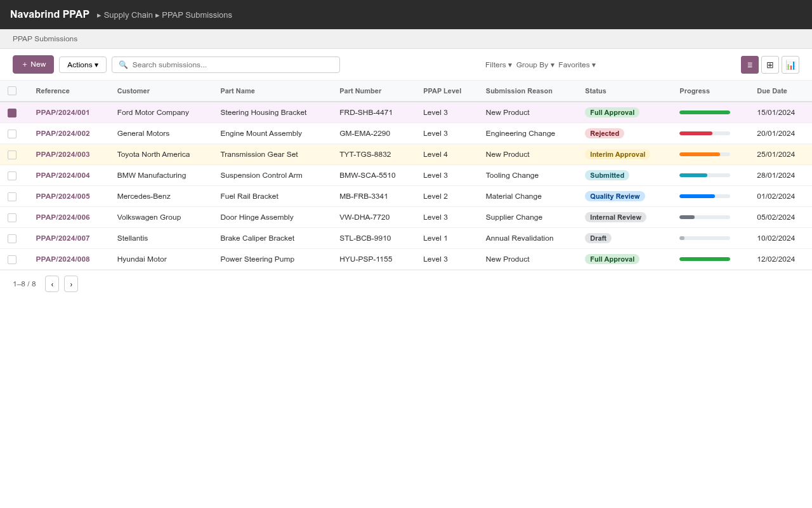Click the search magnifier icon
Image resolution: width=812 pixels, height=508 pixels.
(123, 64)
